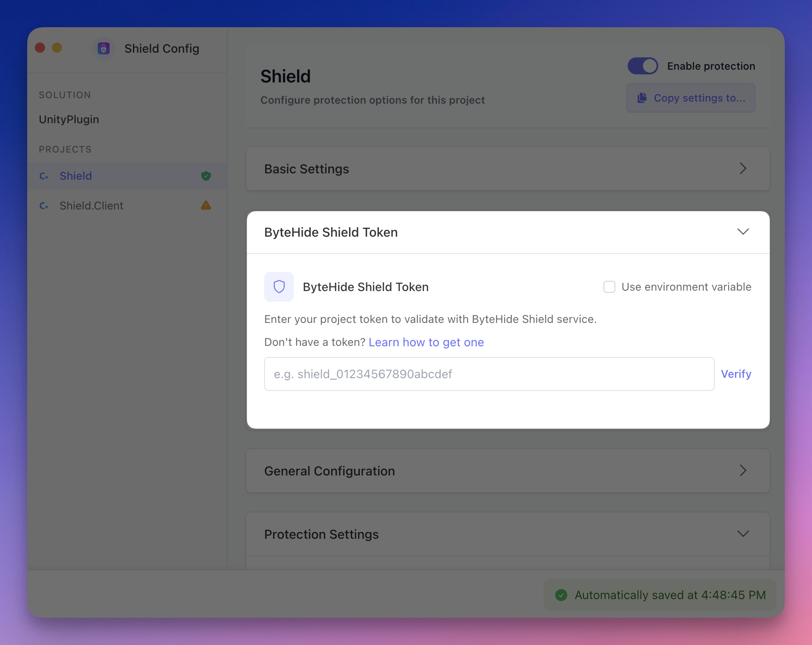Click the project token input field
The width and height of the screenshot is (812, 645).
[489, 374]
